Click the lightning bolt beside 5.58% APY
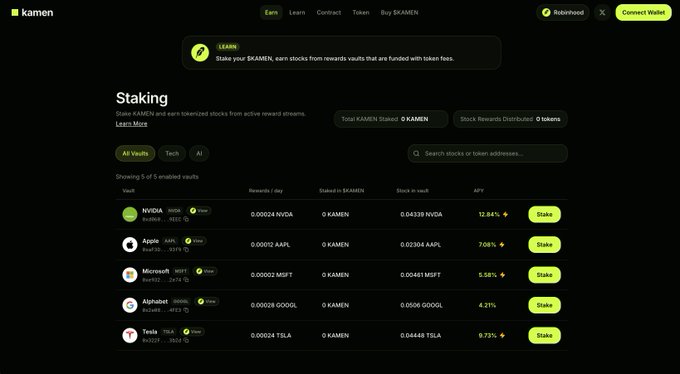Screen dimensions: 680x374 [x=502, y=275]
